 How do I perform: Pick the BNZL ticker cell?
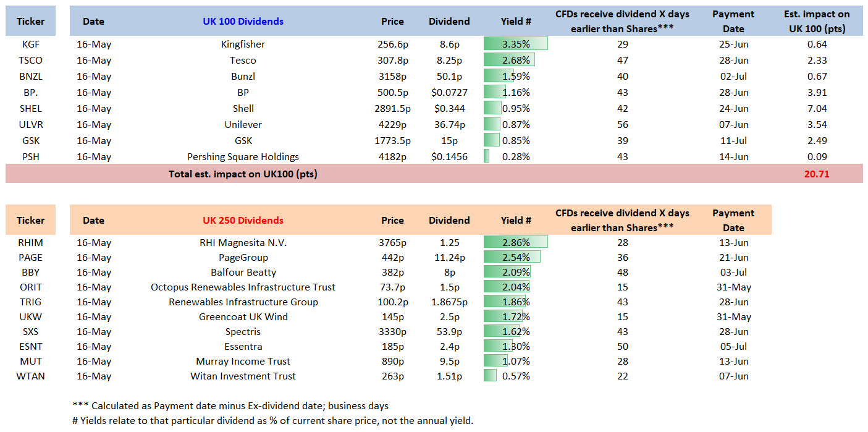[30, 77]
